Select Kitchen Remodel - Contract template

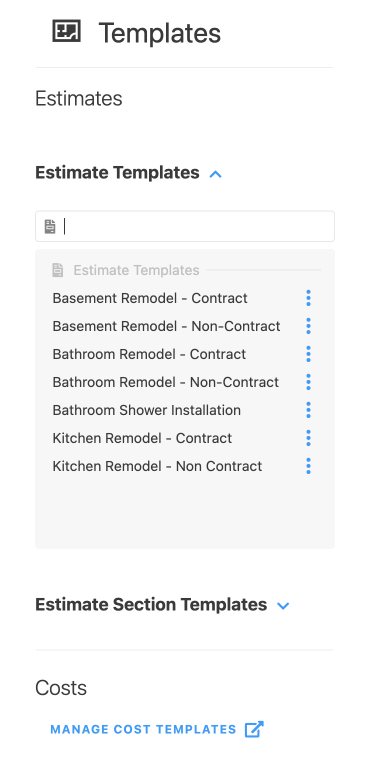[142, 438]
